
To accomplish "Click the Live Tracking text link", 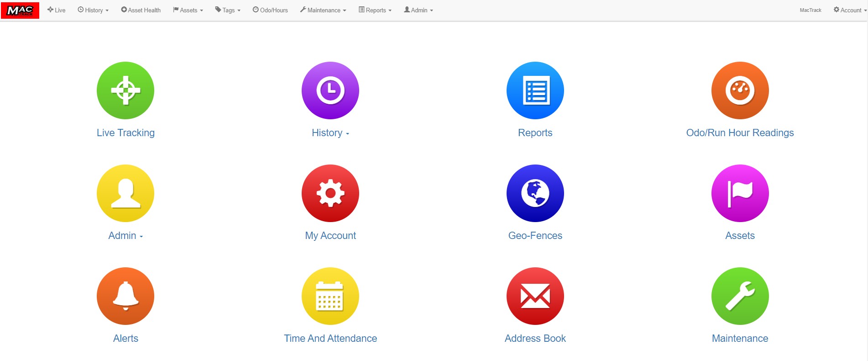I will 125,133.
